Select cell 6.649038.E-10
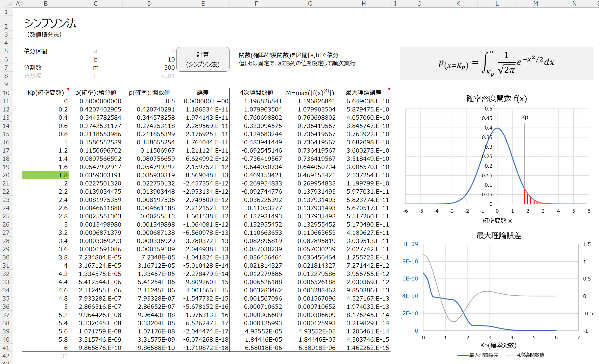This screenshot has width=599, height=364. click(x=364, y=101)
